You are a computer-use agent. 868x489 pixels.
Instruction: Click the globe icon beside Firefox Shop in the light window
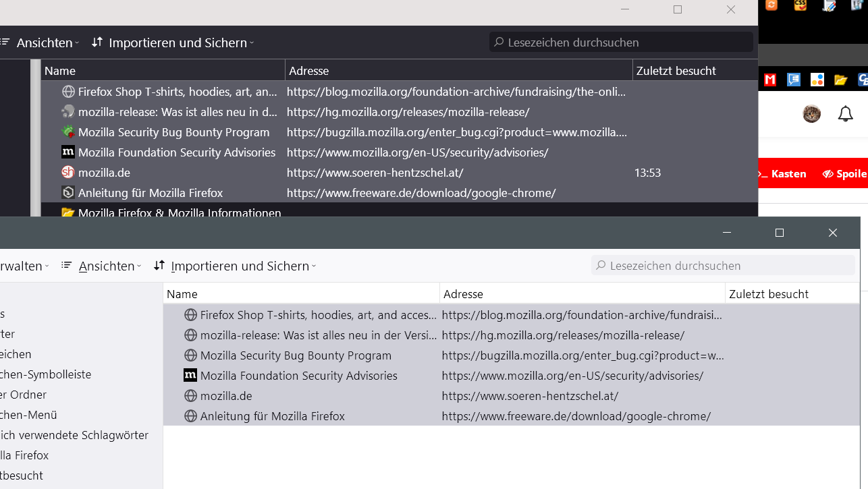point(190,315)
